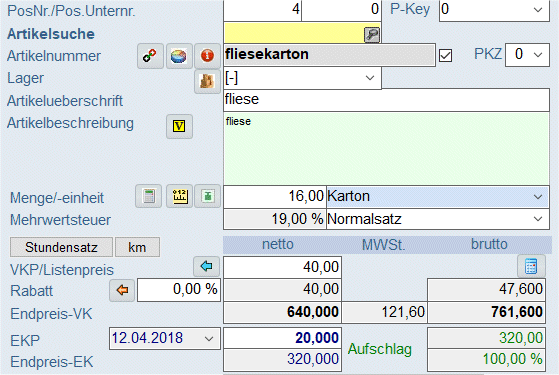Screen dimensions: 559x375
Task: Click the link chain icon beside Artikelnummer
Action: tap(150, 56)
